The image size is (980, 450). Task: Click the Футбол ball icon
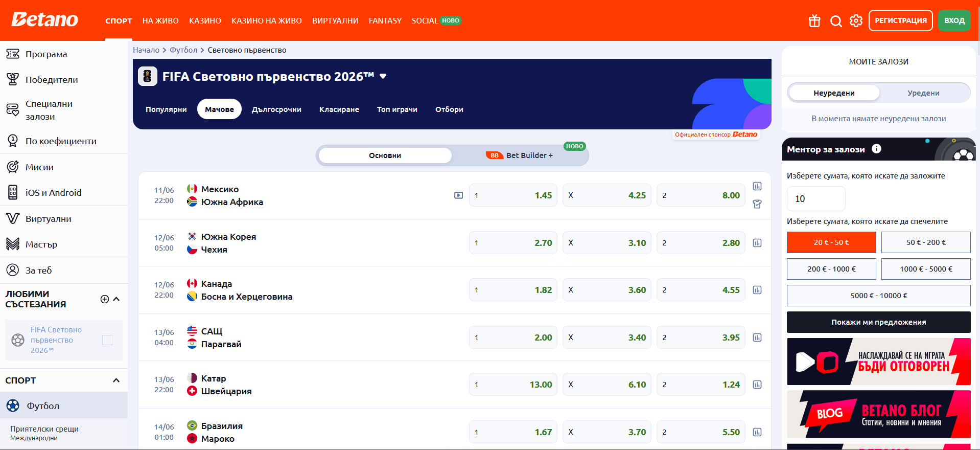13,406
